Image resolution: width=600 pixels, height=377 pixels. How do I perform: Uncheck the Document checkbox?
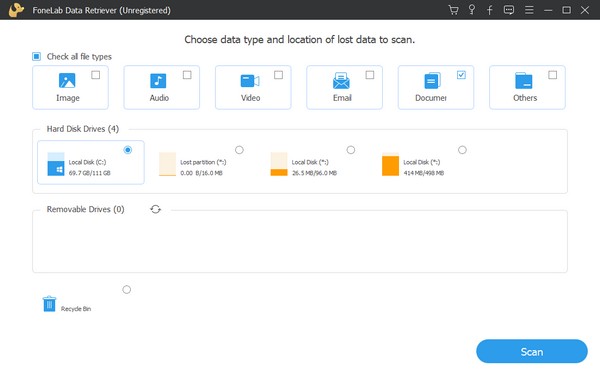[461, 75]
